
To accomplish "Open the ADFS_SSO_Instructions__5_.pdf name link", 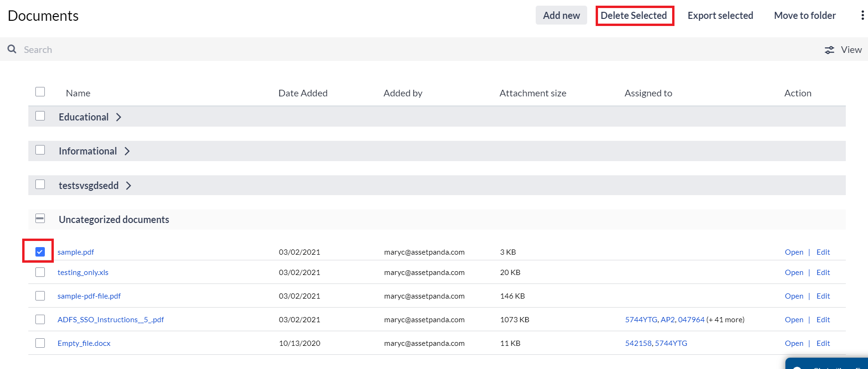I will click(111, 319).
